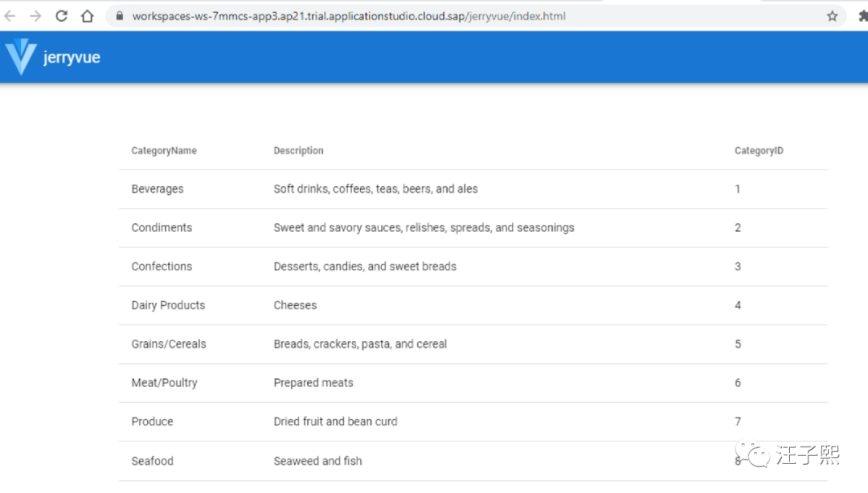The height and width of the screenshot is (493, 868).
Task: Select the Condiments row
Action: [x=162, y=228]
